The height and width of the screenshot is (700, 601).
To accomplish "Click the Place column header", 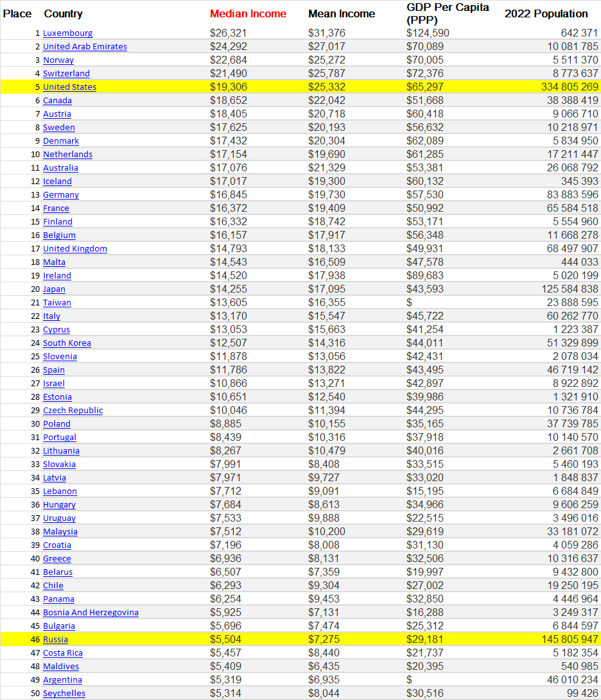I will pyautogui.click(x=17, y=13).
